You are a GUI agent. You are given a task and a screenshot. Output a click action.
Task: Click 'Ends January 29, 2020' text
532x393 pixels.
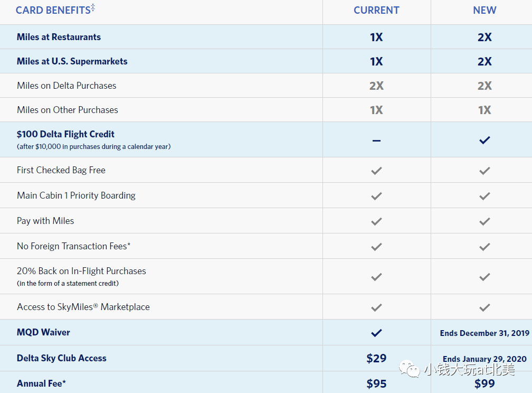tap(484, 359)
